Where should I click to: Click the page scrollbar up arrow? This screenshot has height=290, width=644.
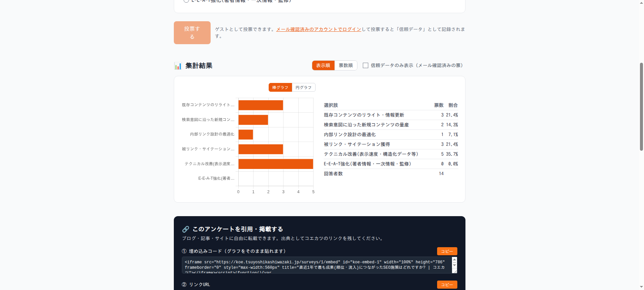tap(641, 3)
